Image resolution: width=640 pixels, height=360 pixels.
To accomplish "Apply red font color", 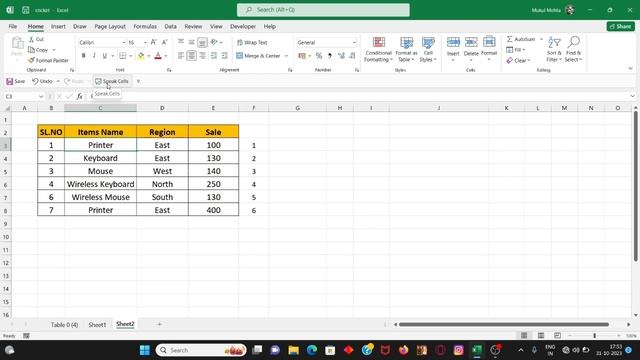I will (x=158, y=56).
